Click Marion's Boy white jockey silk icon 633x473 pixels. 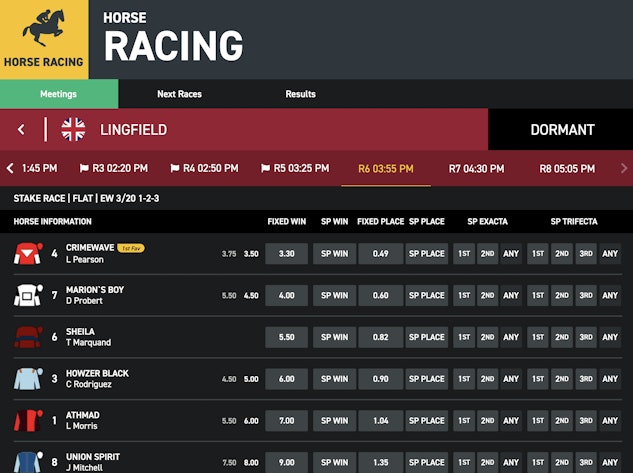pyautogui.click(x=26, y=295)
